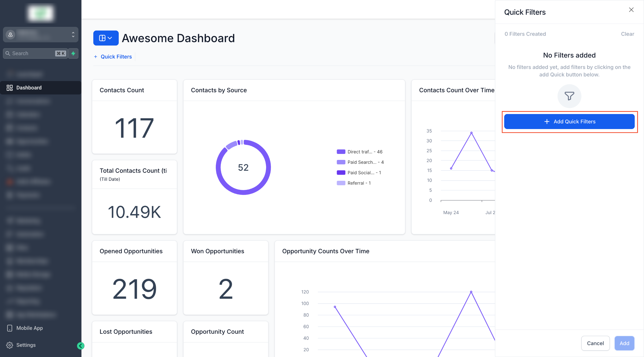Click Cancel in Quick Filters panel
This screenshot has height=357, width=644.
(x=595, y=343)
